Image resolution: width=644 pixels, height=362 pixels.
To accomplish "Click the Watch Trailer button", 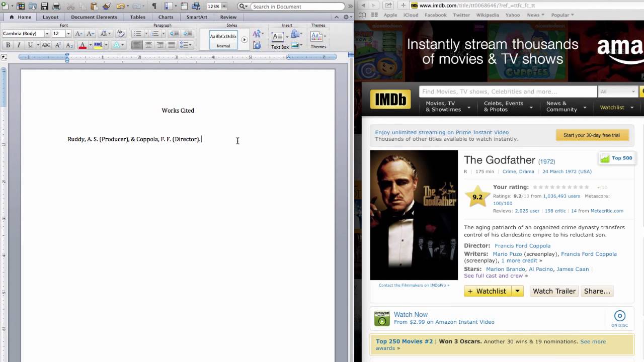I will (554, 291).
